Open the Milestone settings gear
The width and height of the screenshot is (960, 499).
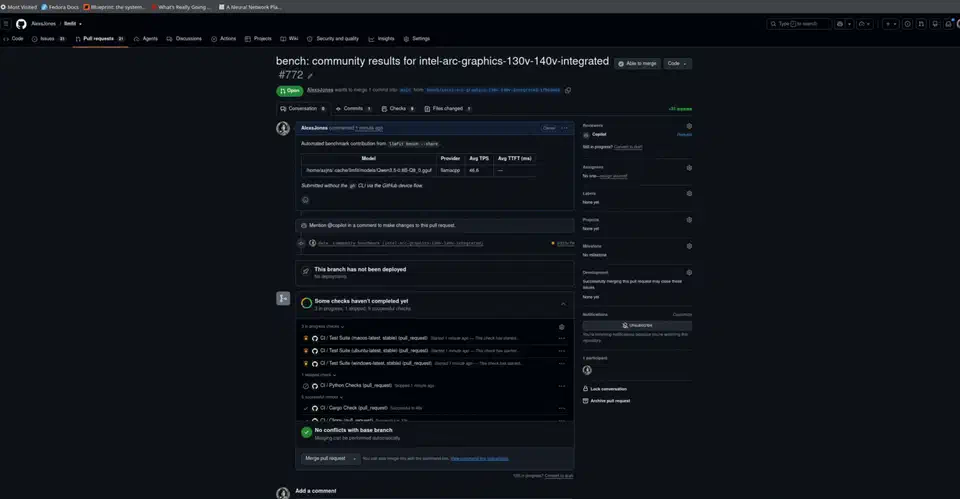point(689,246)
